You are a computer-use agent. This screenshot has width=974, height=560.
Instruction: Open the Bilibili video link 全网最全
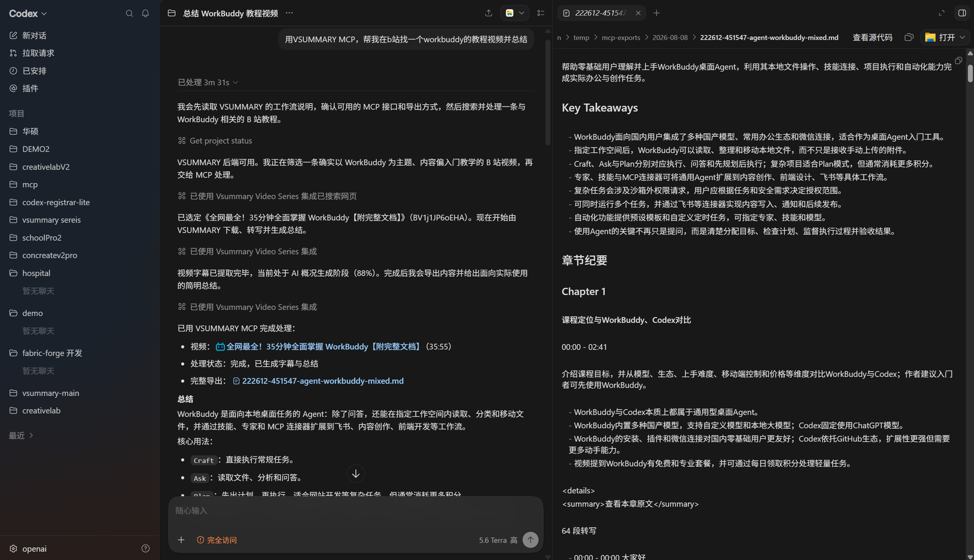point(319,347)
